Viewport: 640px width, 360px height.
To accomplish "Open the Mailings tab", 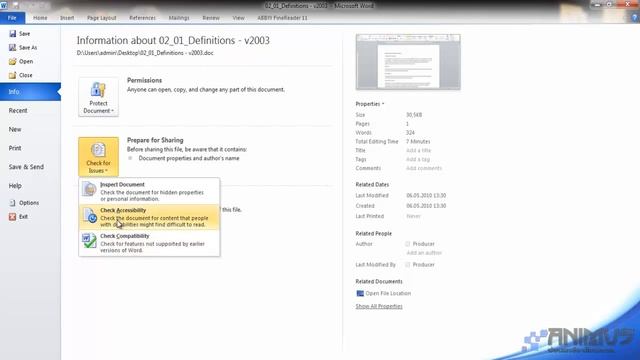I will (x=179, y=18).
